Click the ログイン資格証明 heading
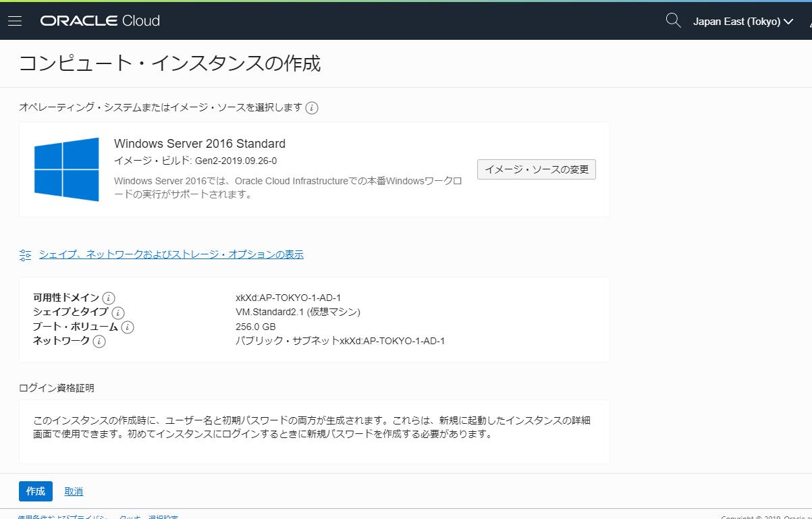This screenshot has width=812, height=519. [x=57, y=388]
